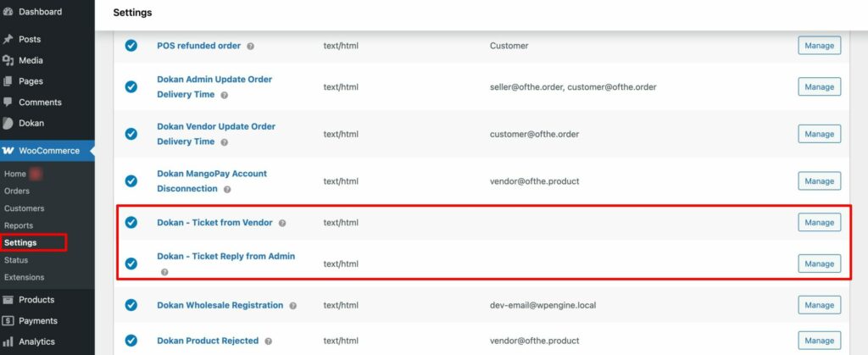Click the Media library icon

(x=8, y=60)
